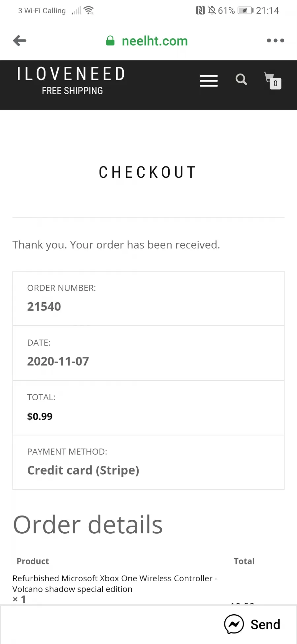Tap Credit card (Stripe) payment method

pyautogui.click(x=83, y=470)
